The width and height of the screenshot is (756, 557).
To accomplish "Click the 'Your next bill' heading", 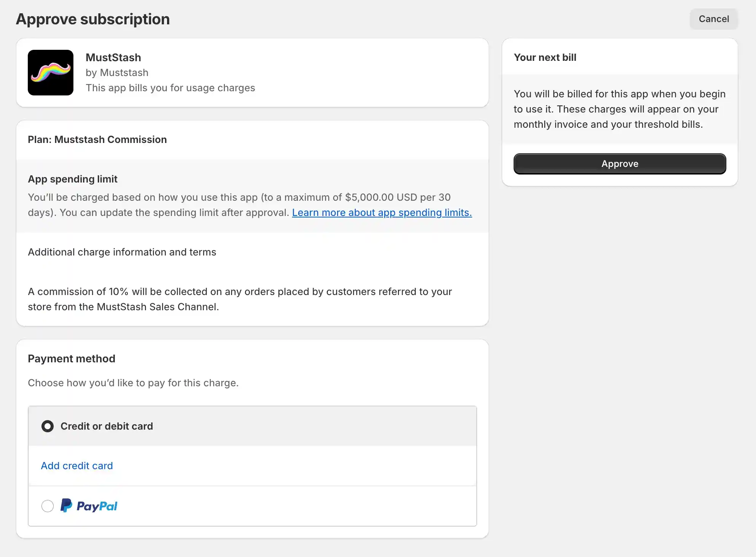I will click(545, 57).
